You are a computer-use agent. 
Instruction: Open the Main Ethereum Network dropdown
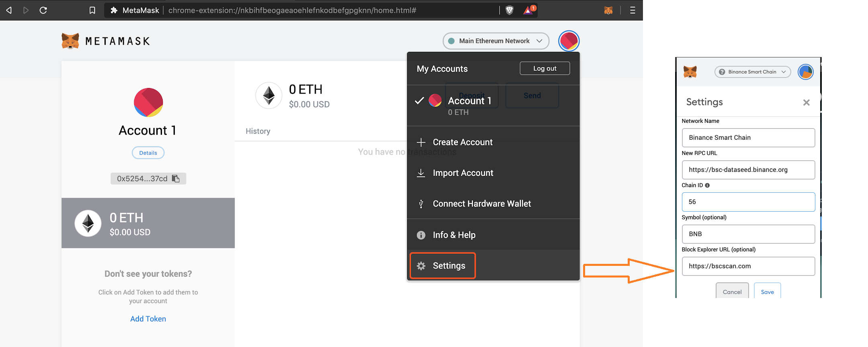[x=496, y=41]
